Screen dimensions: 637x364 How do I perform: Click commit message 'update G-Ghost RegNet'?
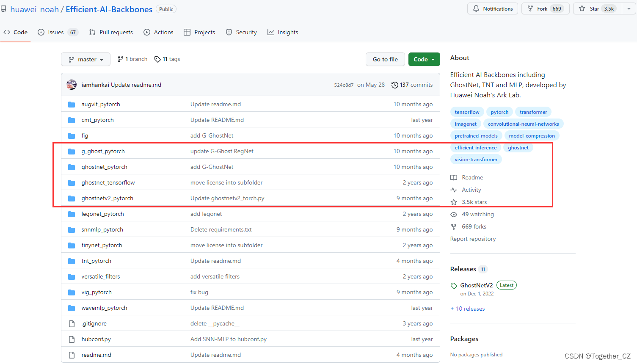click(x=222, y=152)
